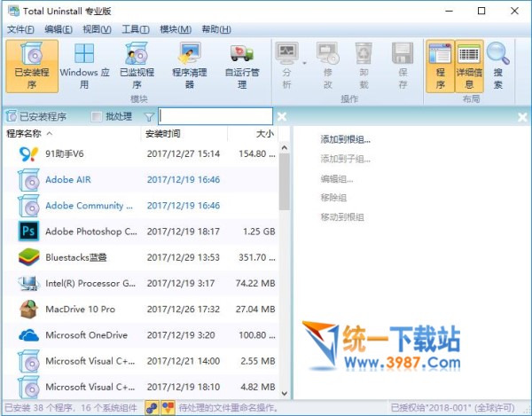Viewport: 532px width, 416px height.
Task: Toggle the 程序 layout panel button
Action: click(x=440, y=66)
